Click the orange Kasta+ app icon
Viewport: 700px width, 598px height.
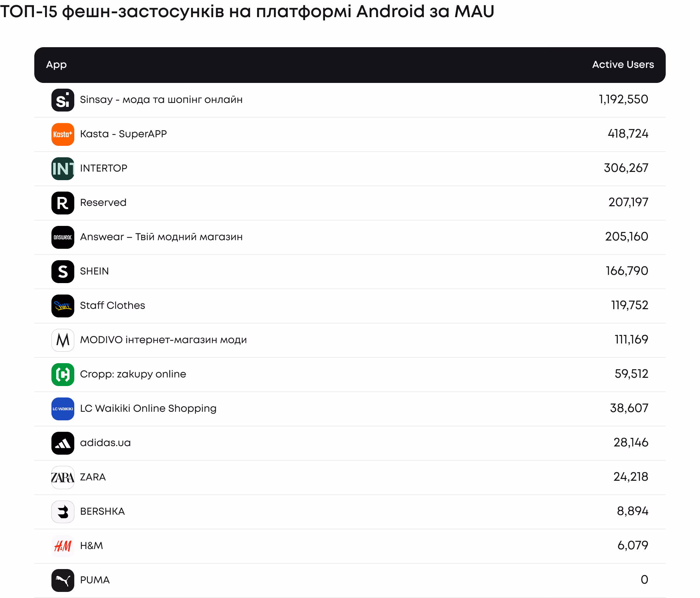[63, 134]
